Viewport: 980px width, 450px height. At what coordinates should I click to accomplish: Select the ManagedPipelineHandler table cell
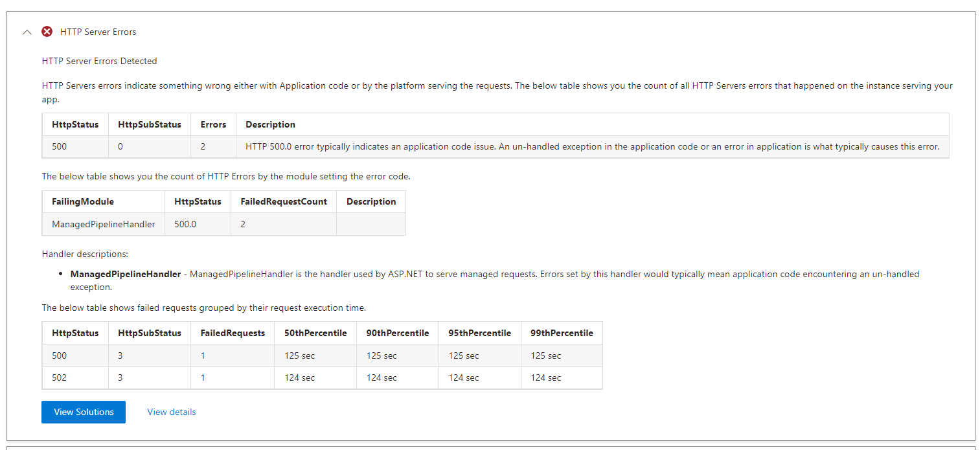click(104, 224)
